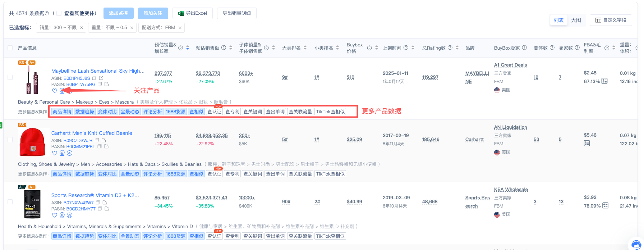644x250 pixels.
Task: Sort by 预估销售额 column
Action: 230,47
